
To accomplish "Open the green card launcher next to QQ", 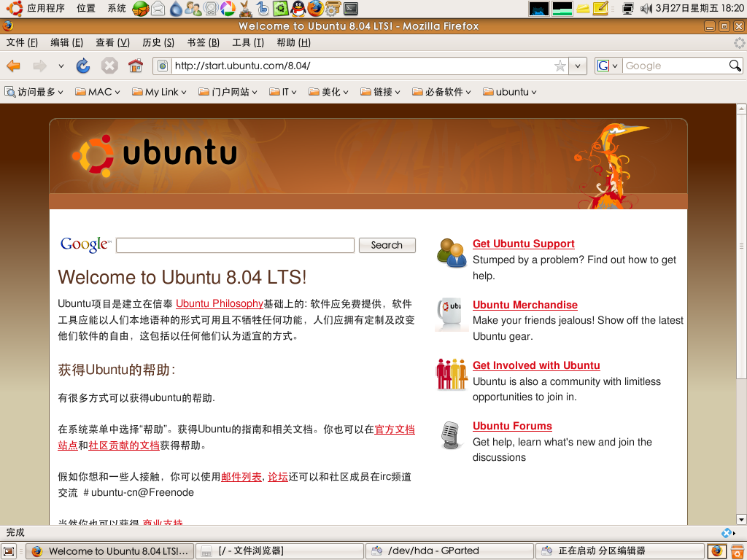I will pyautogui.click(x=281, y=8).
